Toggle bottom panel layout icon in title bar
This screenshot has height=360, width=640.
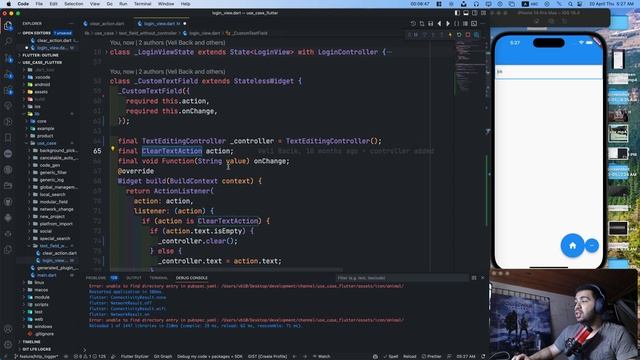tap(466, 13)
